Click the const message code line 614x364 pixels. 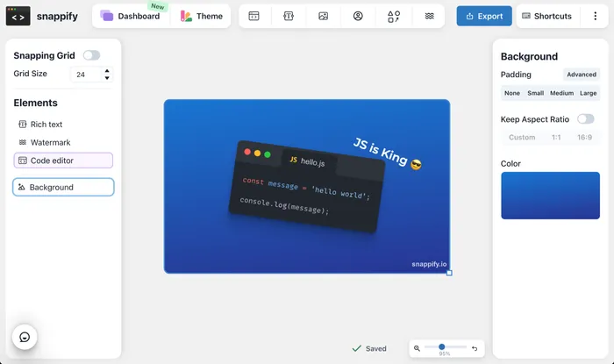(306, 188)
